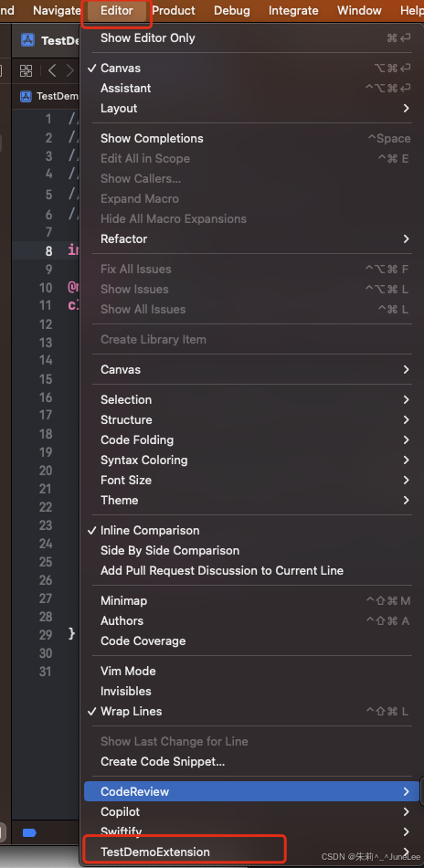Go forward with the right chevron arrow
Screen dimensions: 424x868
pos(69,70)
